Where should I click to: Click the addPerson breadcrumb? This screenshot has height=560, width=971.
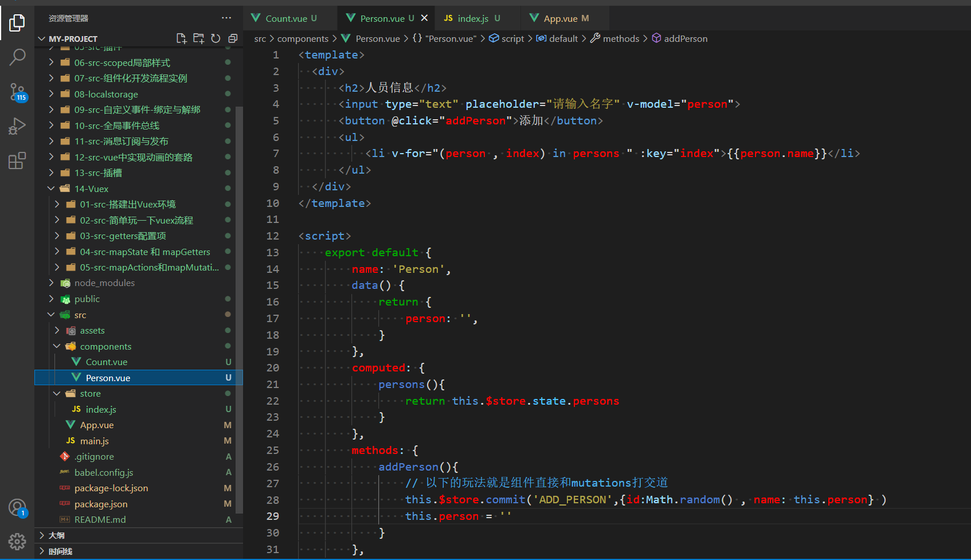point(680,38)
